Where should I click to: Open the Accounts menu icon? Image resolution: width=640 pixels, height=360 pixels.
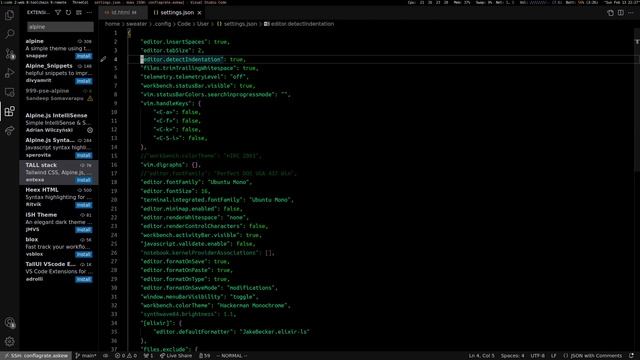pos(9,323)
